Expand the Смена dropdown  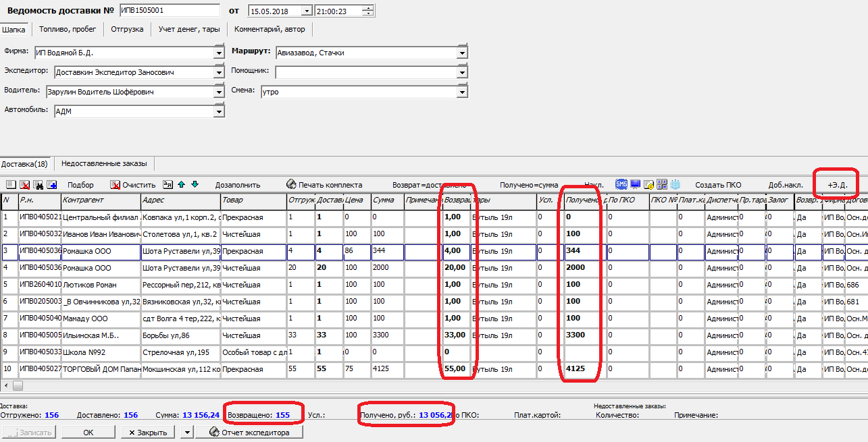tap(462, 92)
